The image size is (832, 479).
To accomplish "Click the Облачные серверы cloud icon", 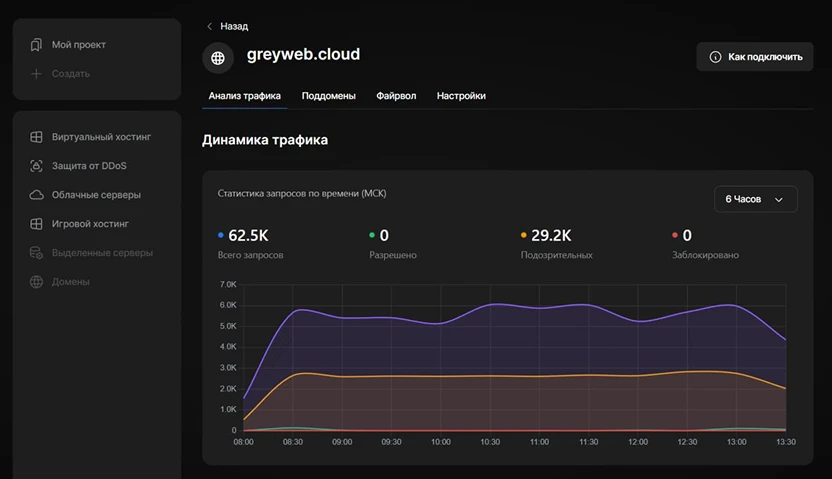I will coord(36,194).
